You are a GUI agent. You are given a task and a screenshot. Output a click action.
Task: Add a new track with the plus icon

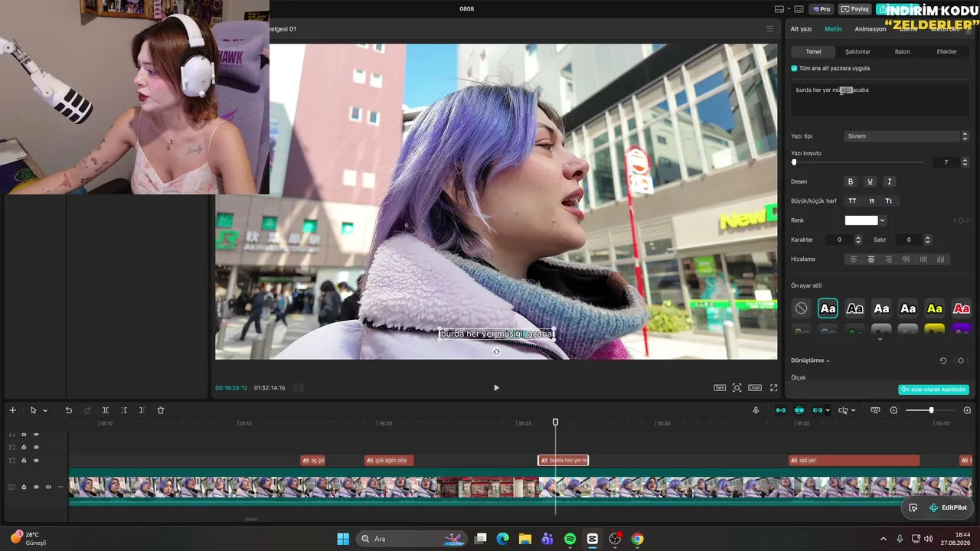(x=12, y=410)
